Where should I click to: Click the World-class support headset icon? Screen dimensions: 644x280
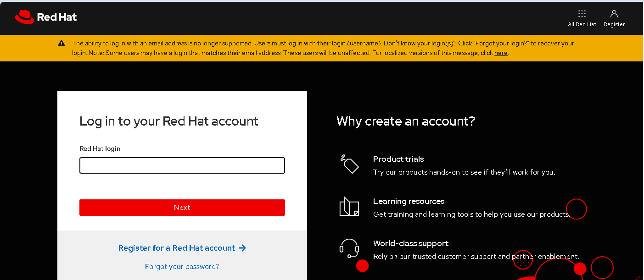(x=349, y=248)
